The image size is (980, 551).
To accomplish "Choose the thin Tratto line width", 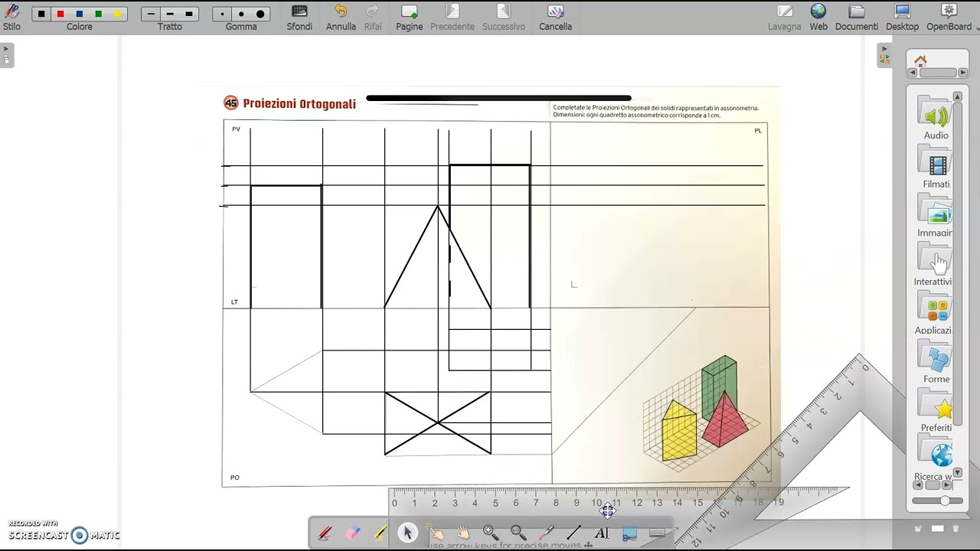I will 151,14.
